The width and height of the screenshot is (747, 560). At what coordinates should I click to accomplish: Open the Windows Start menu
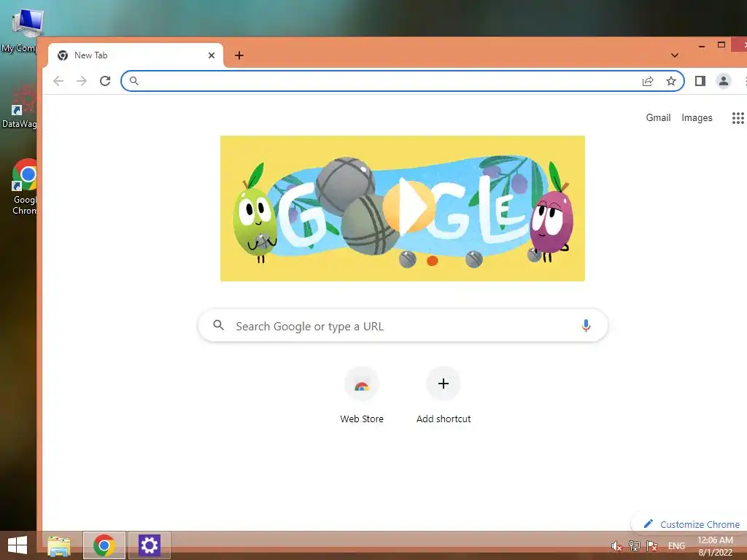pyautogui.click(x=18, y=545)
